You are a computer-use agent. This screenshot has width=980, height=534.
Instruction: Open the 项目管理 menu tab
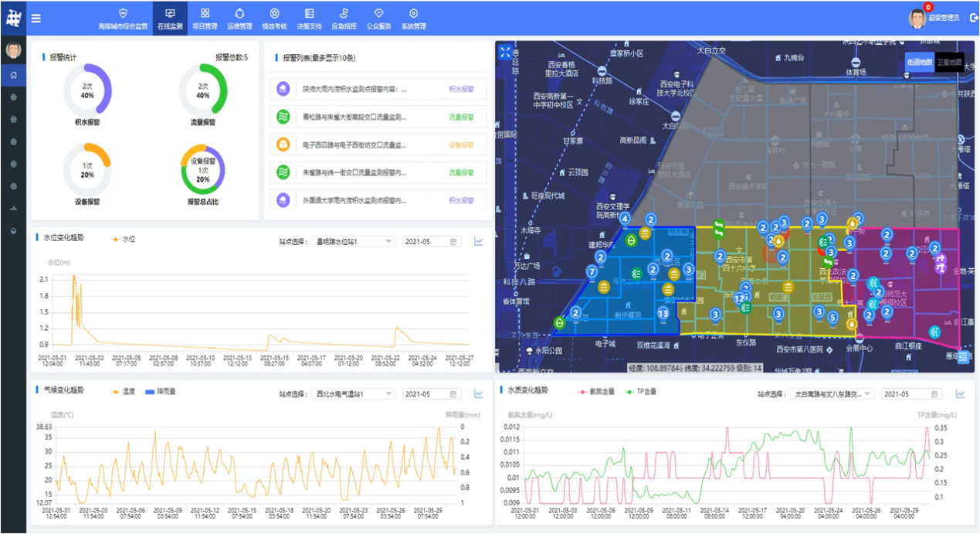(205, 19)
